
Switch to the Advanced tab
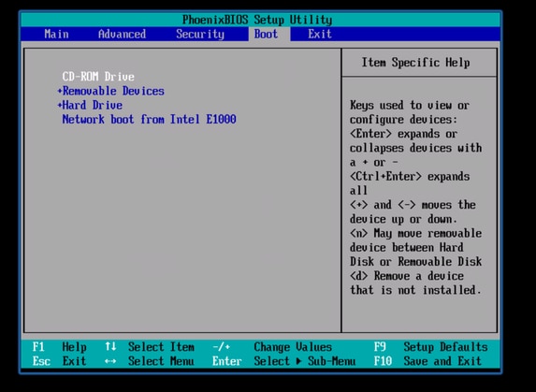pyautogui.click(x=122, y=35)
